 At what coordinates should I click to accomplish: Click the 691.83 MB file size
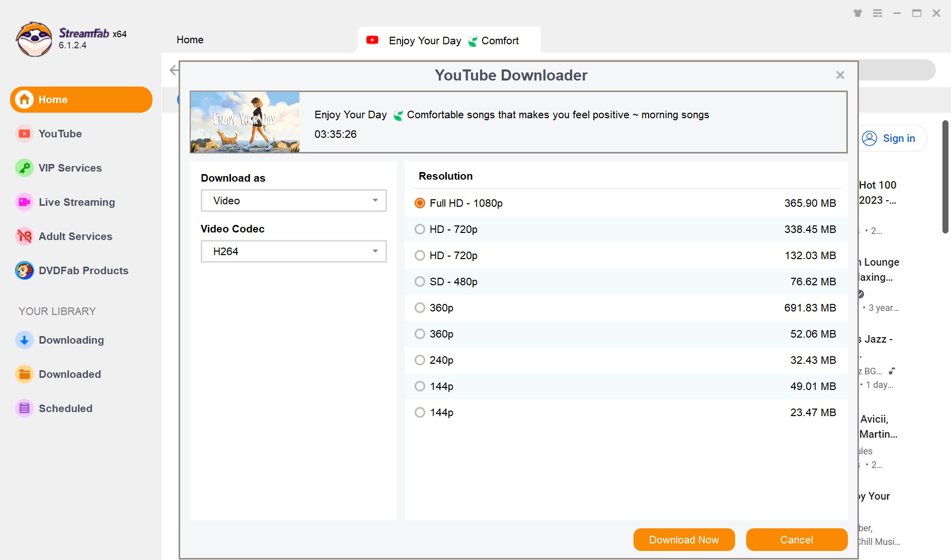810,308
